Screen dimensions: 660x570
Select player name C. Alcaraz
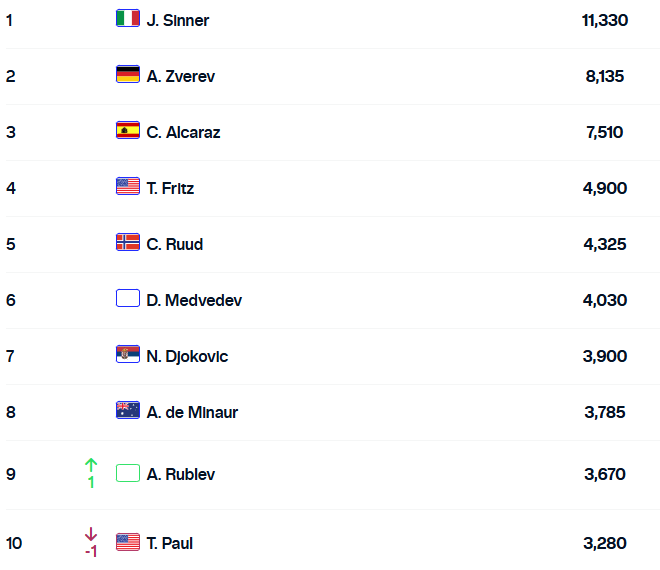tap(183, 132)
